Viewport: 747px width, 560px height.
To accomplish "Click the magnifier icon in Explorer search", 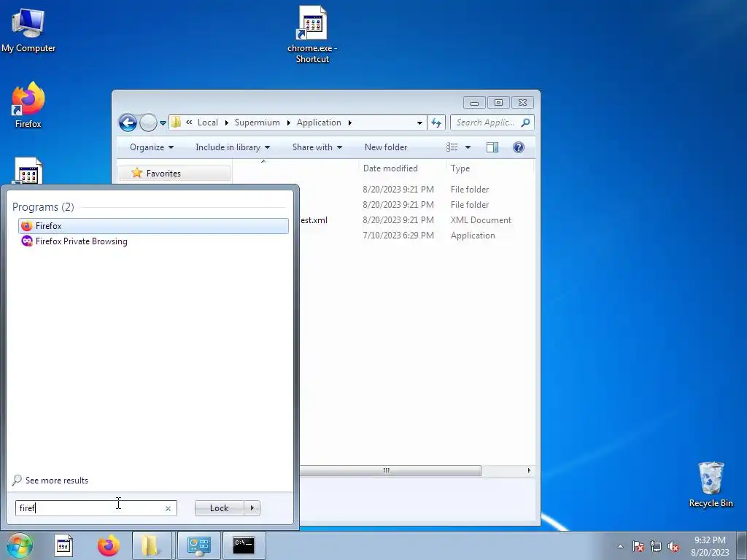I will (525, 122).
